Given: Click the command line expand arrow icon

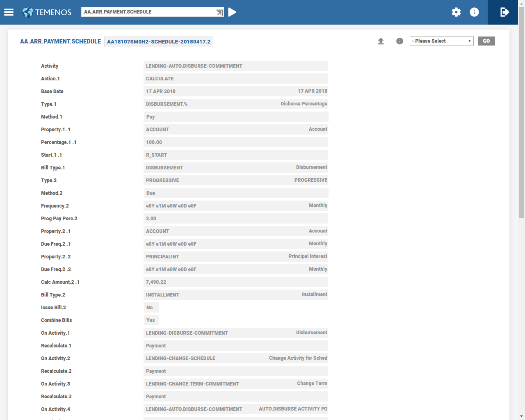Looking at the screenshot, I should [x=219, y=12].
